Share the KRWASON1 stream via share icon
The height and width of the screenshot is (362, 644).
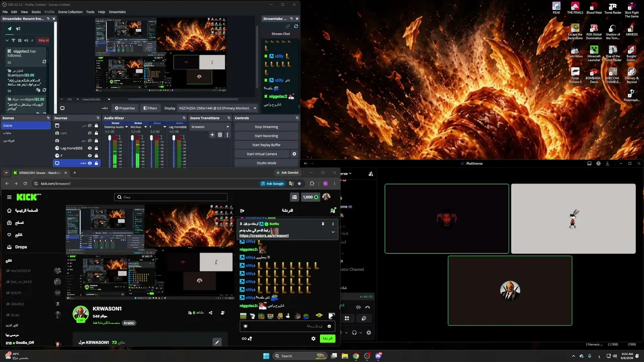(210, 313)
